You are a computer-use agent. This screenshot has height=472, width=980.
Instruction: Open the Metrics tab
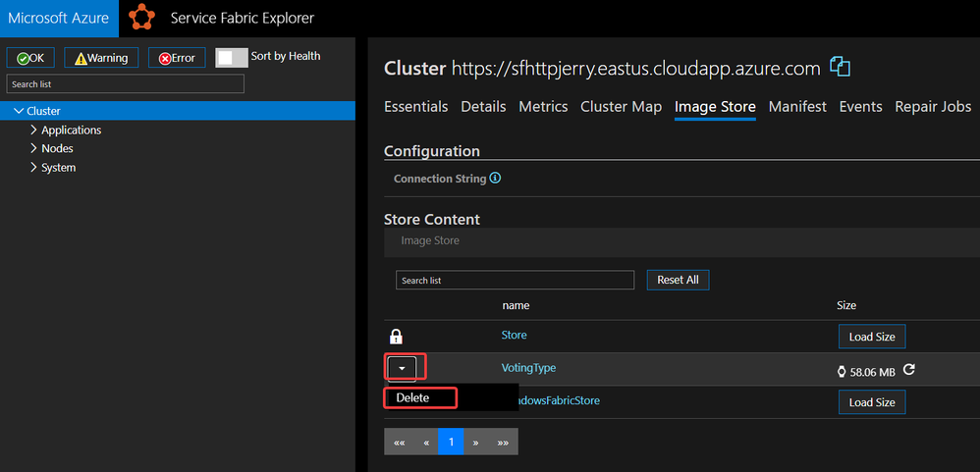pyautogui.click(x=543, y=107)
